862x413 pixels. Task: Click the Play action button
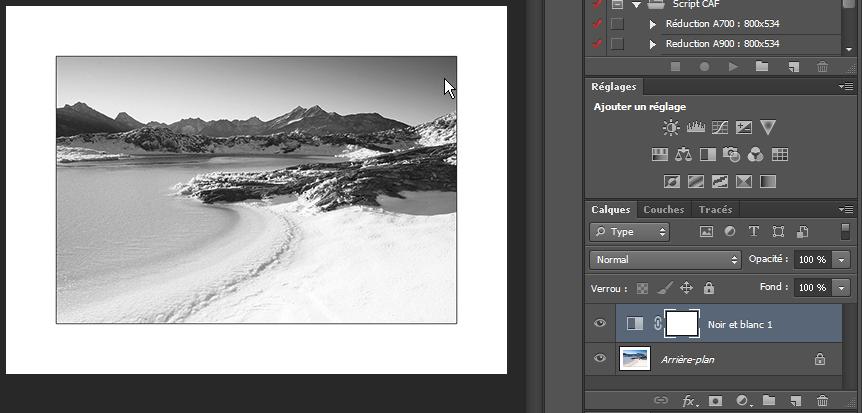click(x=733, y=67)
